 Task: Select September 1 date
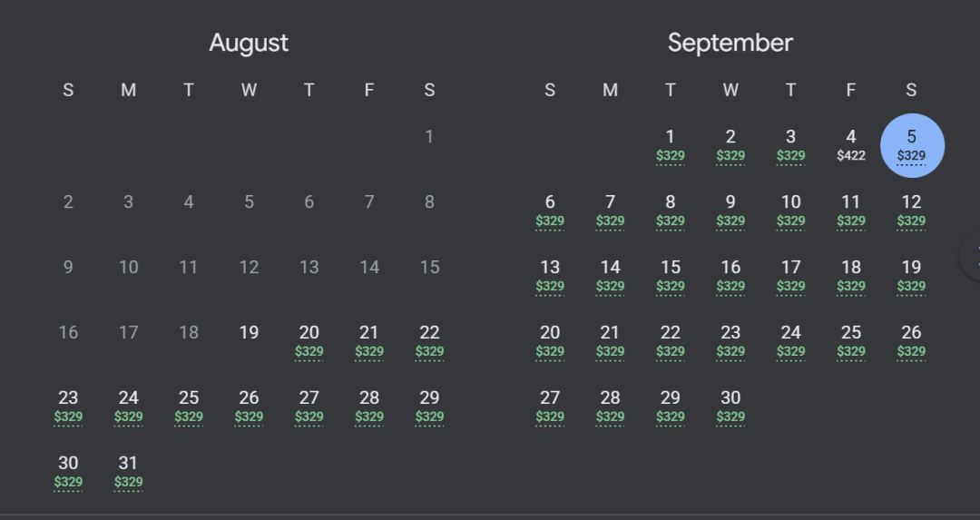(x=670, y=145)
